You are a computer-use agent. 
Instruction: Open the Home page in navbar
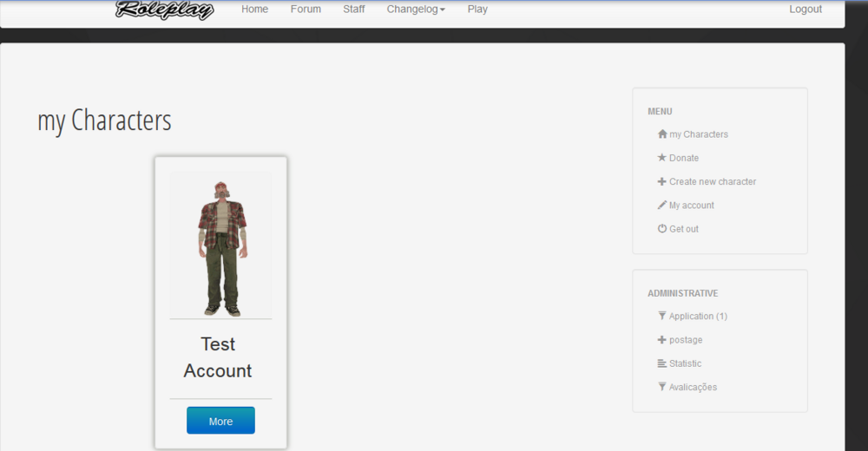(x=254, y=10)
